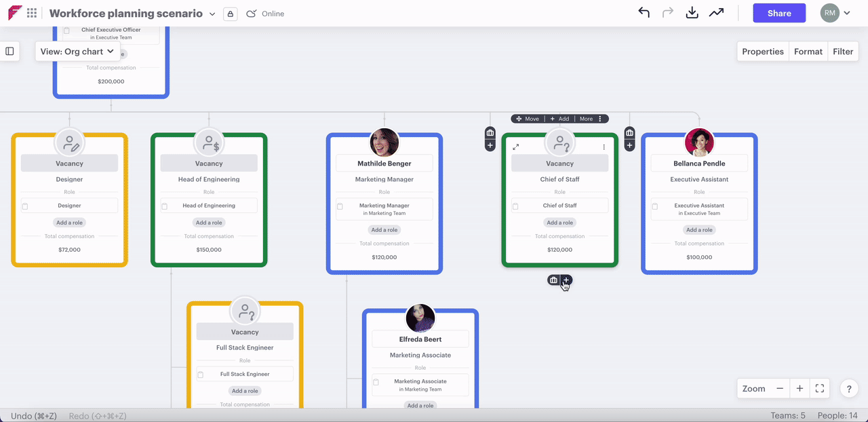Expand the scenario title dropdown arrow
This screenshot has height=422, width=868.
(212, 14)
